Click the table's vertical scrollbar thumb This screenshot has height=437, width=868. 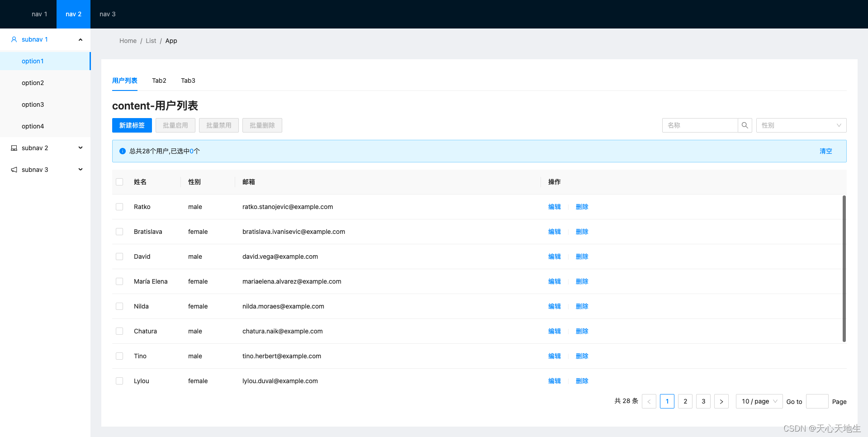[x=844, y=269]
